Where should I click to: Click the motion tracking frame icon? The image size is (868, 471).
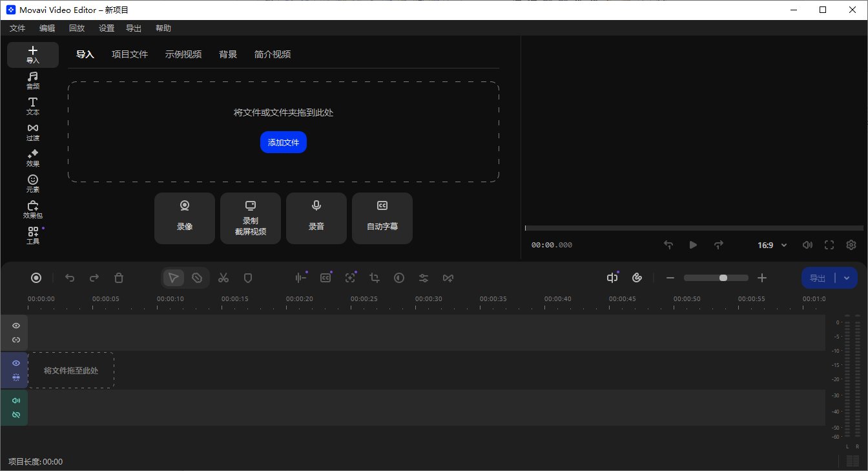tap(350, 278)
